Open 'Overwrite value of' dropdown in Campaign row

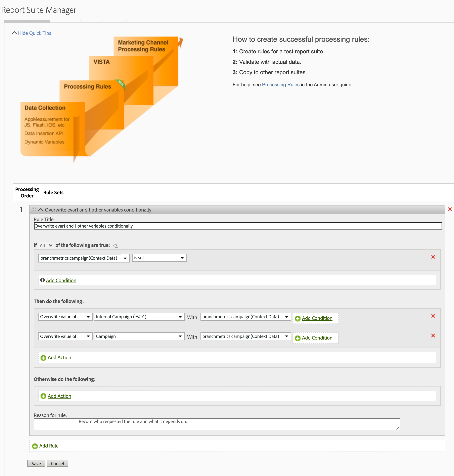65,336
